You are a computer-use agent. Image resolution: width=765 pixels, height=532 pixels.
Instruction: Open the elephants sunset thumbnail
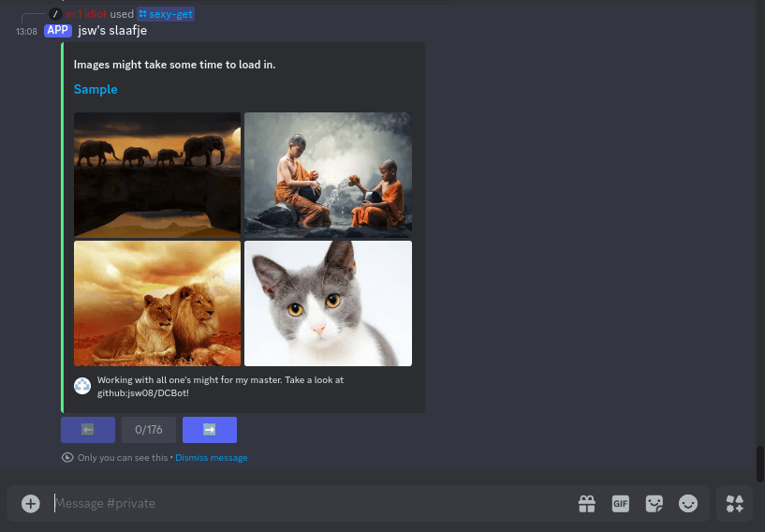click(x=157, y=174)
